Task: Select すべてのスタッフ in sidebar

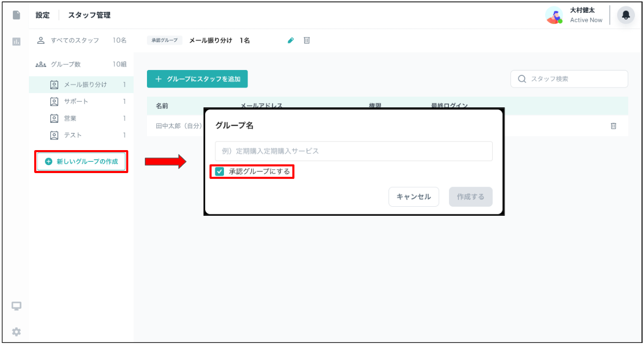Action: 74,41
